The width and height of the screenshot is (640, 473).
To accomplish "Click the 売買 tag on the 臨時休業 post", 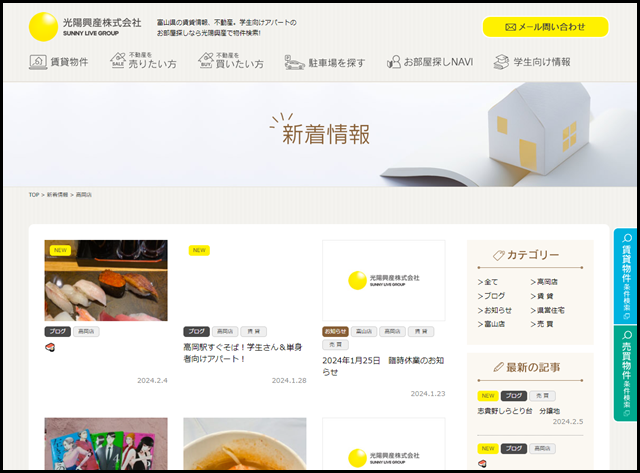I will (x=335, y=345).
